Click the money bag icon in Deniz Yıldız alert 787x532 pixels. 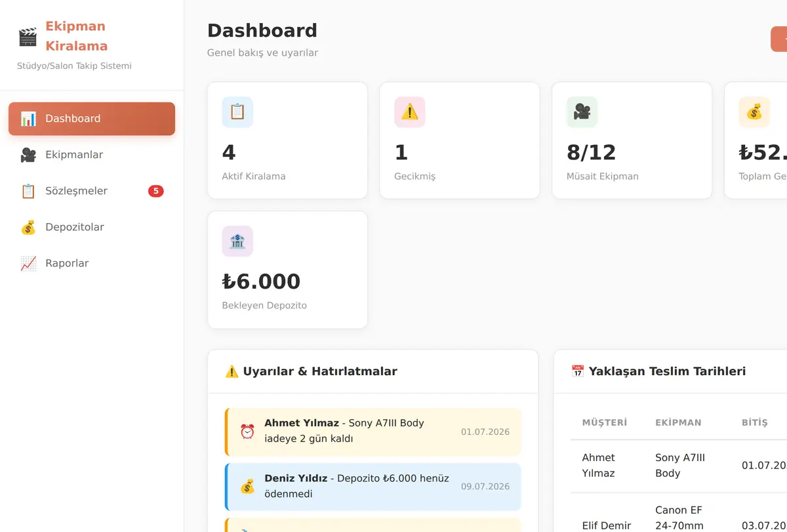tap(247, 487)
